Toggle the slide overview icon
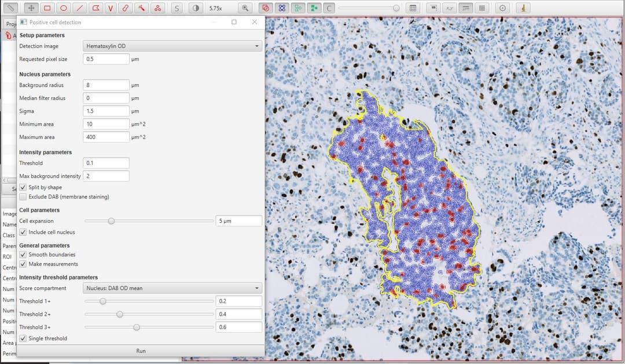625x364 pixels. pyautogui.click(x=433, y=8)
